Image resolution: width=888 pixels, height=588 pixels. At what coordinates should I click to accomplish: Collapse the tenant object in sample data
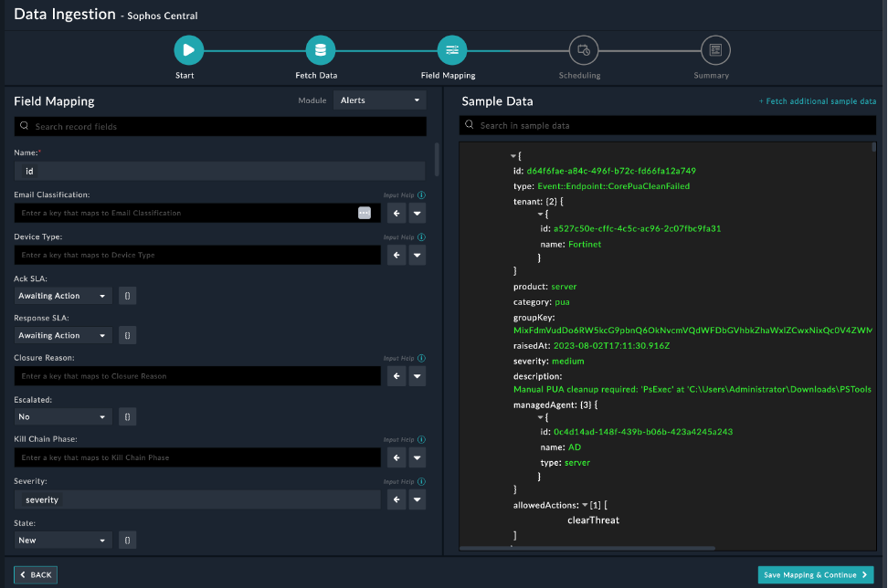point(540,214)
